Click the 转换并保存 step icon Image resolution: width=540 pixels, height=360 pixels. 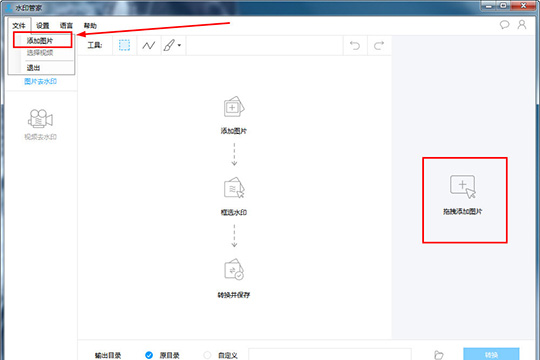[x=234, y=269]
